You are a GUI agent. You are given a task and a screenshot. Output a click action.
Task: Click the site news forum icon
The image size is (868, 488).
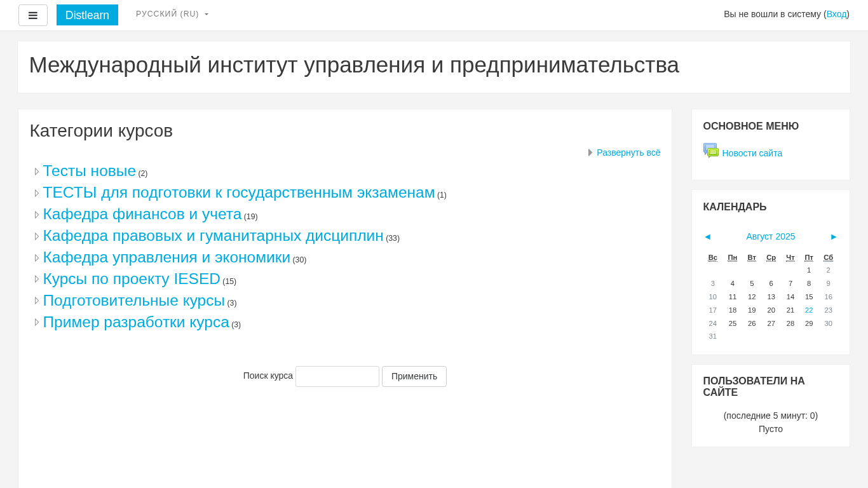[711, 151]
